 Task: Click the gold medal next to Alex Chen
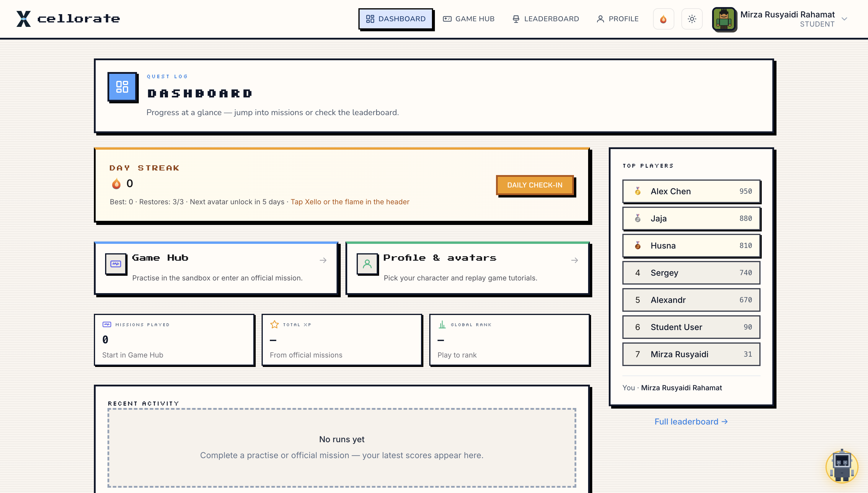click(638, 191)
